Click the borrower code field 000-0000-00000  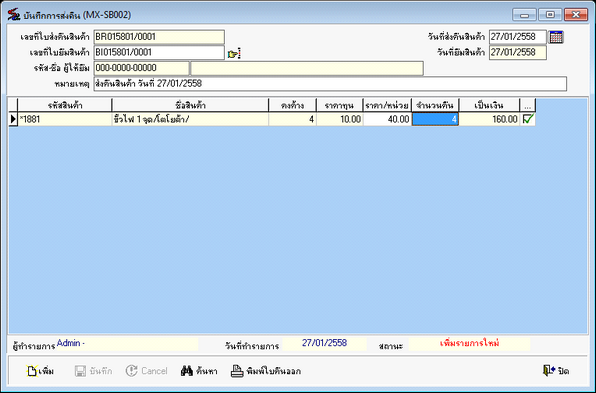[141, 68]
